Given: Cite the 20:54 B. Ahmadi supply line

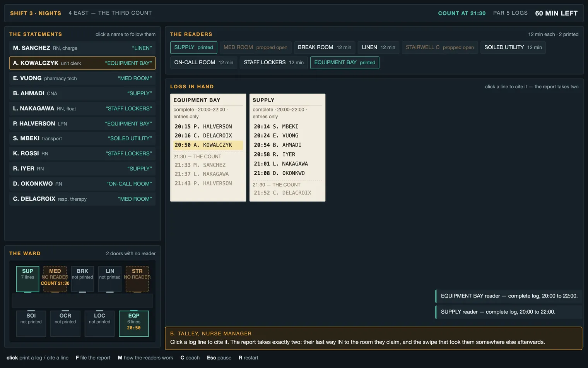Looking at the screenshot, I should tap(287, 145).
